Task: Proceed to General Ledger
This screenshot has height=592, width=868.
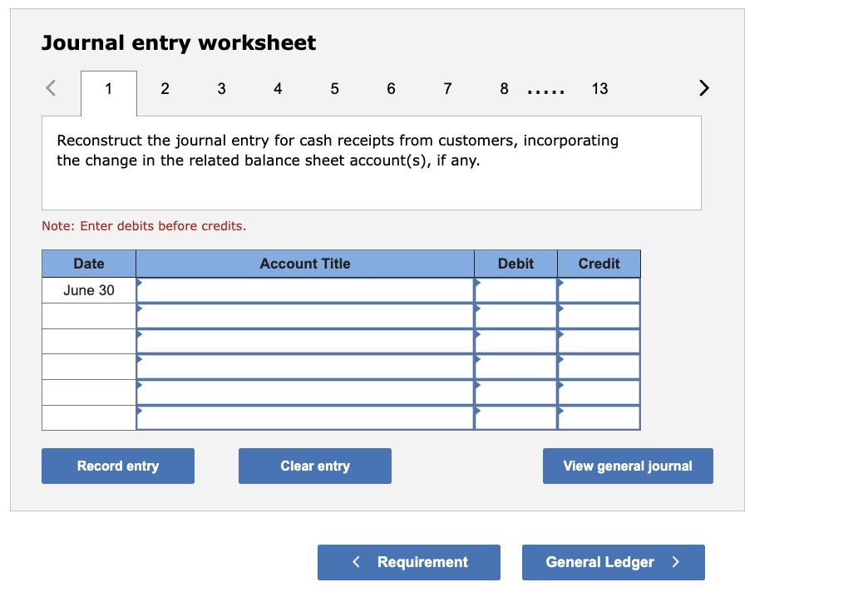Action: click(x=614, y=562)
